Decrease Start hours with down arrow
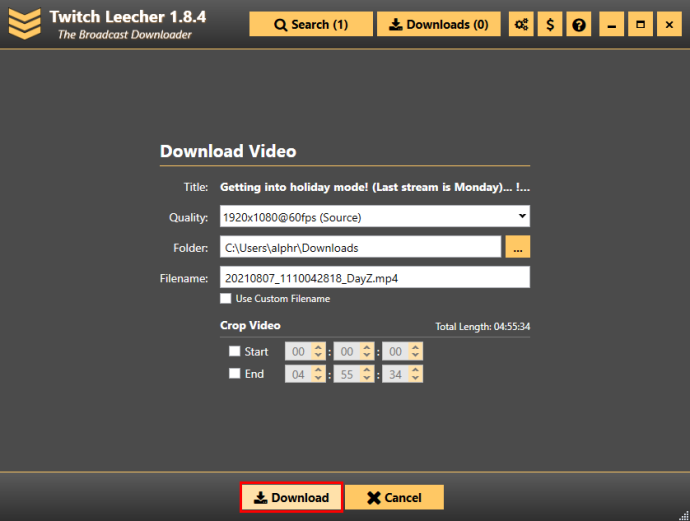The width and height of the screenshot is (690, 521). 318,355
